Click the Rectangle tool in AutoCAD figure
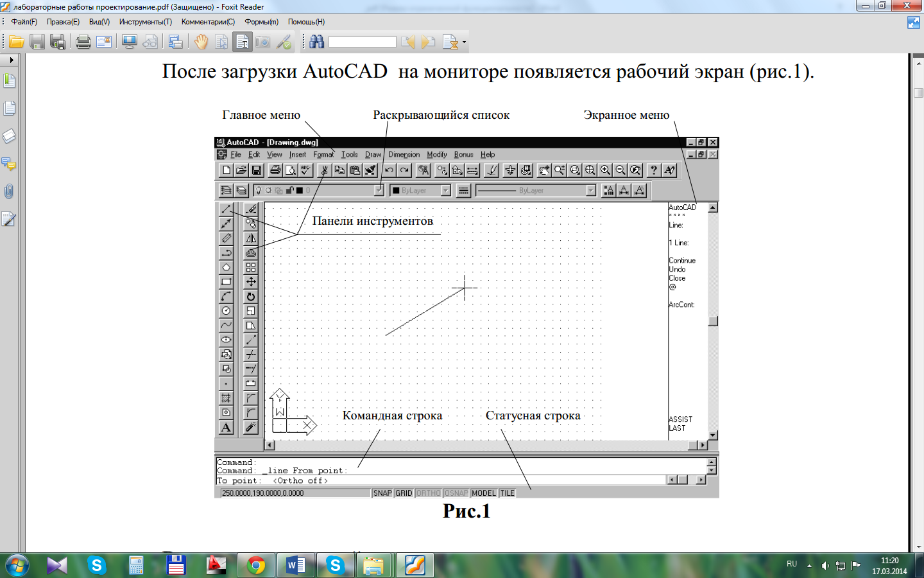924x578 pixels. [226, 282]
